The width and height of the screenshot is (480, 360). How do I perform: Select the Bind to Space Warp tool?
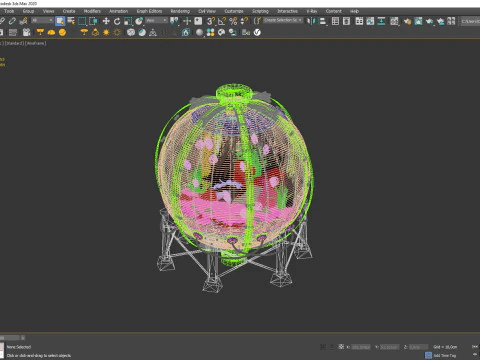(x=23, y=21)
